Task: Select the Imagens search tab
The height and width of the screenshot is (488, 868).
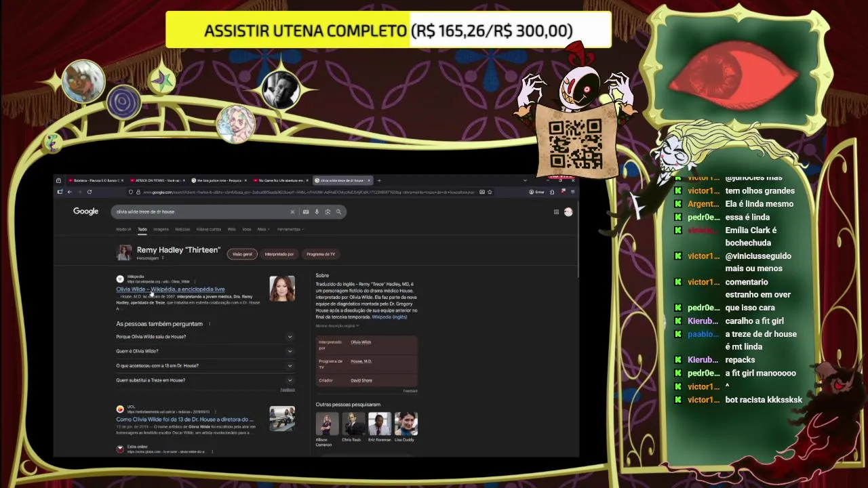Action: [x=161, y=229]
